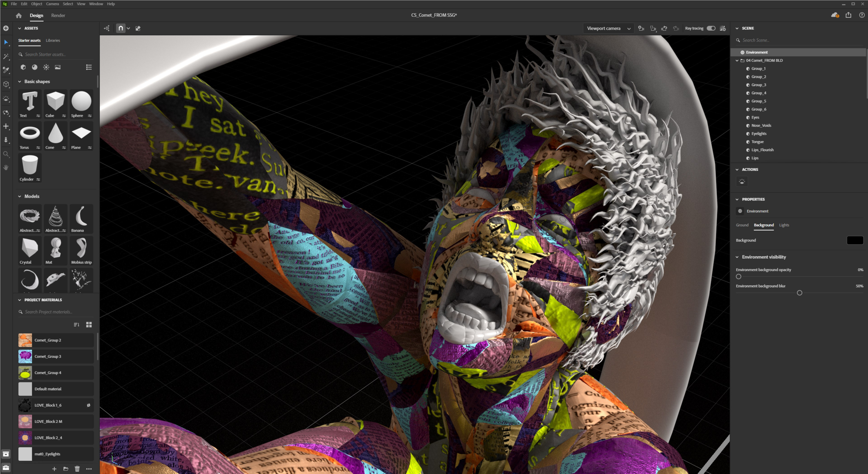Switch project materials to grid view
The image size is (868, 474).
89,325
